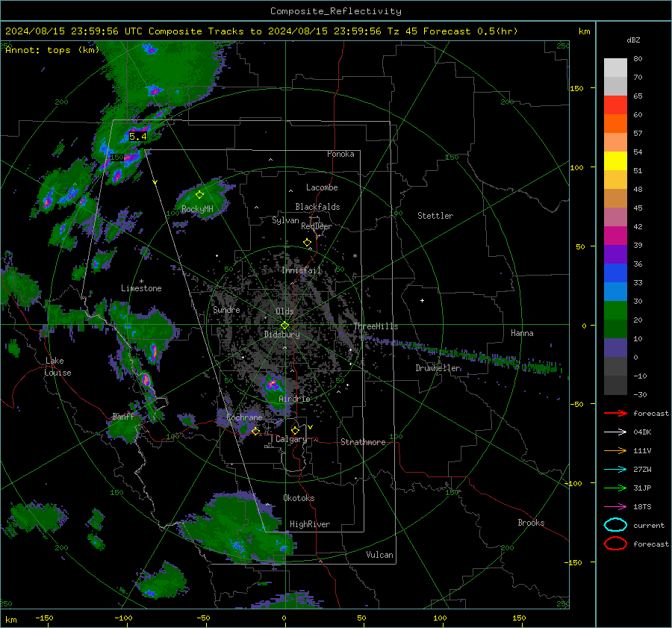The image size is (672, 628).
Task: Click the Banff label
Action: pos(123,416)
